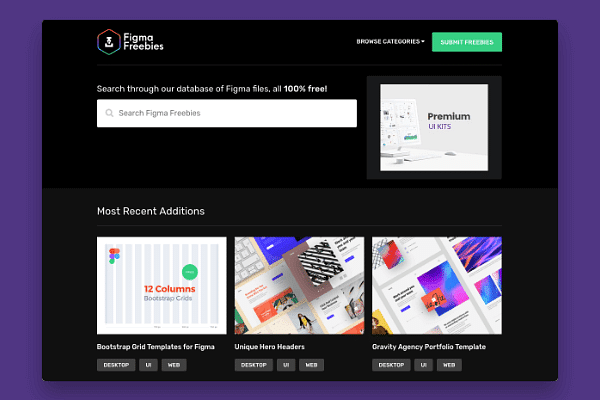
Task: Select Web tag under Unique Hero Headers
Action: [311, 365]
